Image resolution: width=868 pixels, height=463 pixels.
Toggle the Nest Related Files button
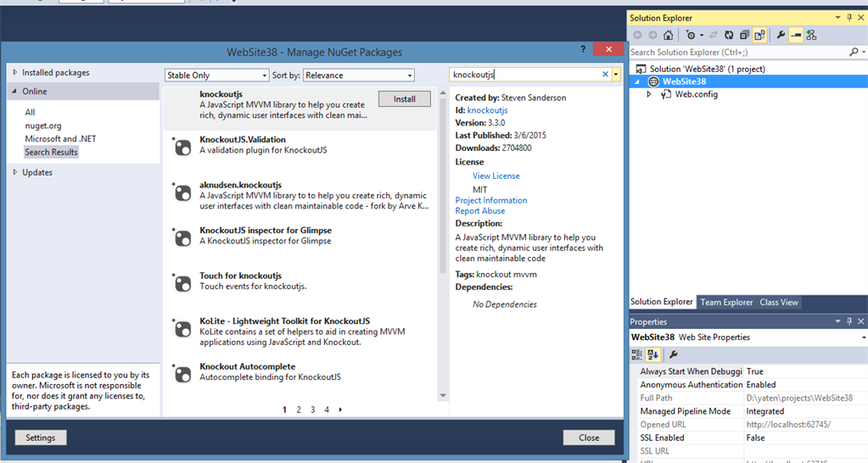(759, 35)
